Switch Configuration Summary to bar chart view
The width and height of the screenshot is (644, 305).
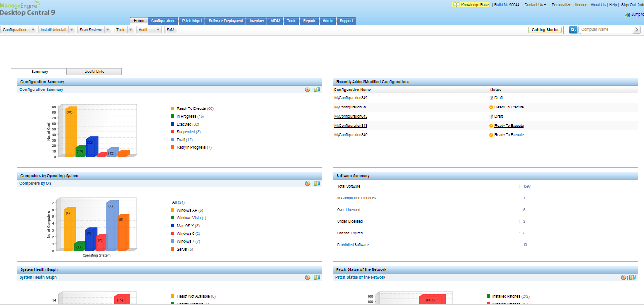(316, 89)
